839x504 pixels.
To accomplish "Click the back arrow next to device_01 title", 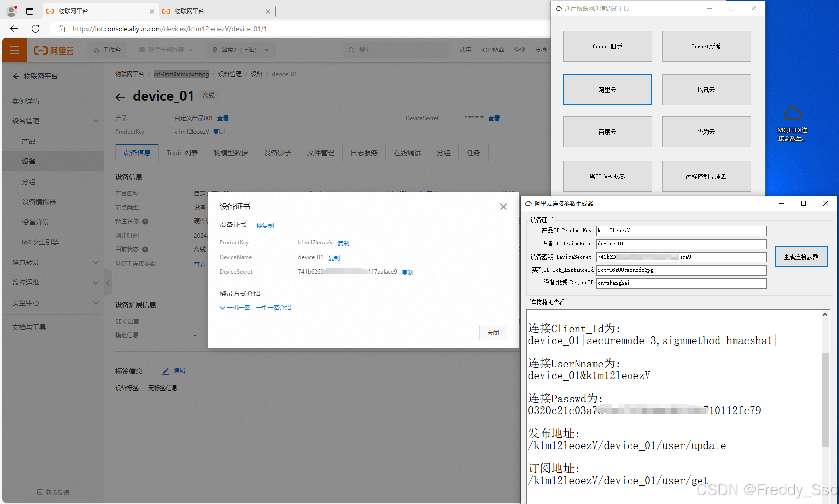I will [x=120, y=98].
